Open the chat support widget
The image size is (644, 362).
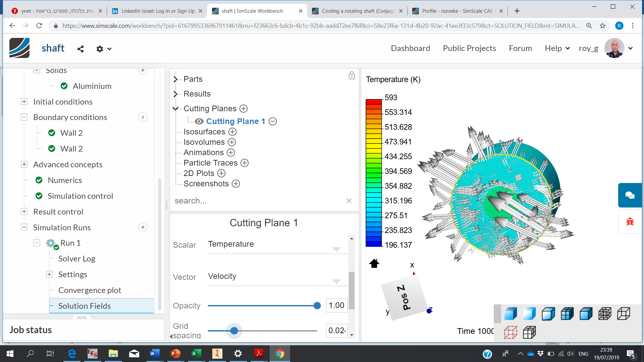pyautogui.click(x=630, y=195)
